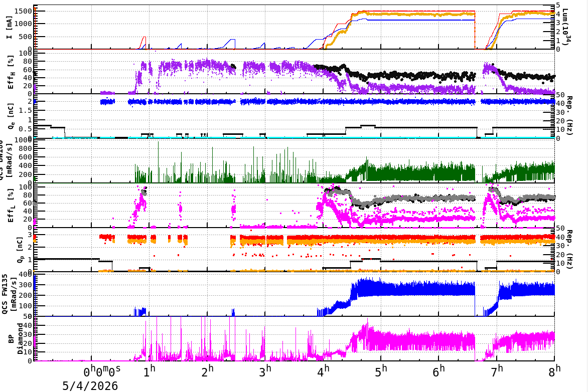Click the 500 tick on I [mA] axis
The width and height of the screenshot is (588, 392).
pyautogui.click(x=26, y=37)
